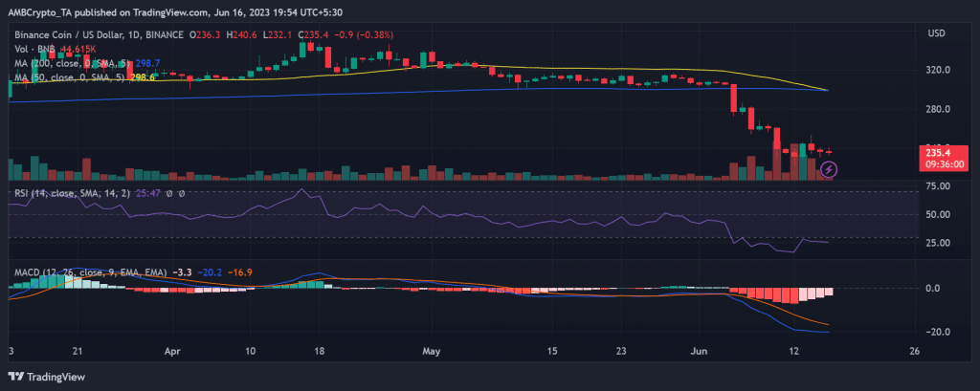This screenshot has width=980, height=391.
Task: Click the 09:36:00 bar countdown
Action: pyautogui.click(x=945, y=164)
